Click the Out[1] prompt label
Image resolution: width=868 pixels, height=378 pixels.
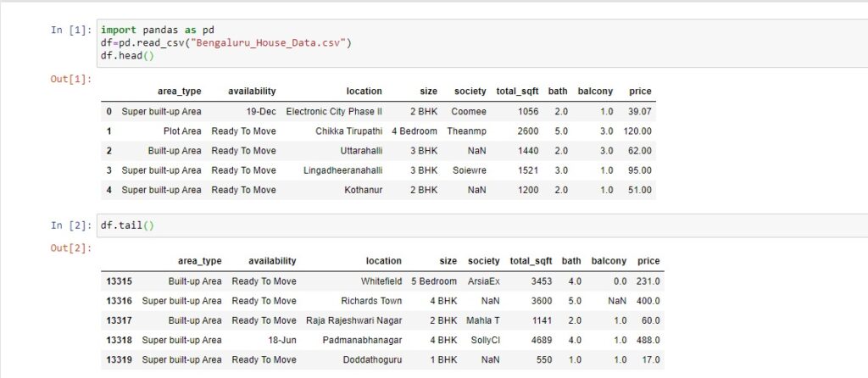point(71,79)
